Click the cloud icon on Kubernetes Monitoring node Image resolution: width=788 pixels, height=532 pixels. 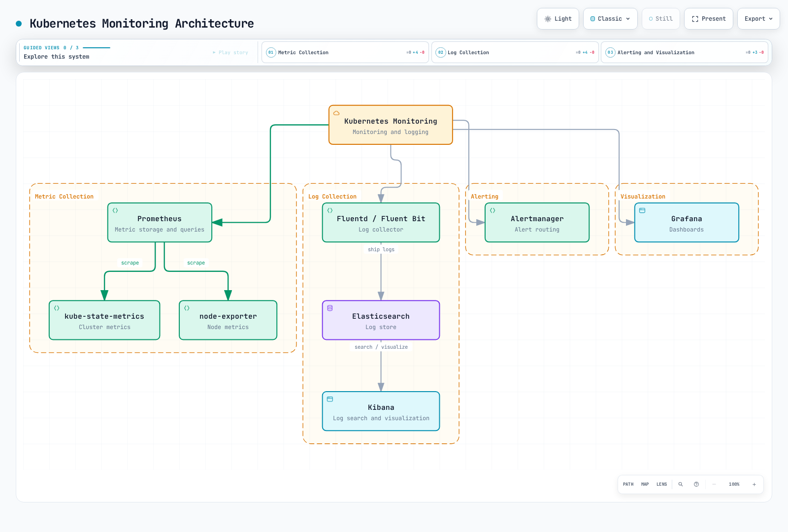(336, 113)
